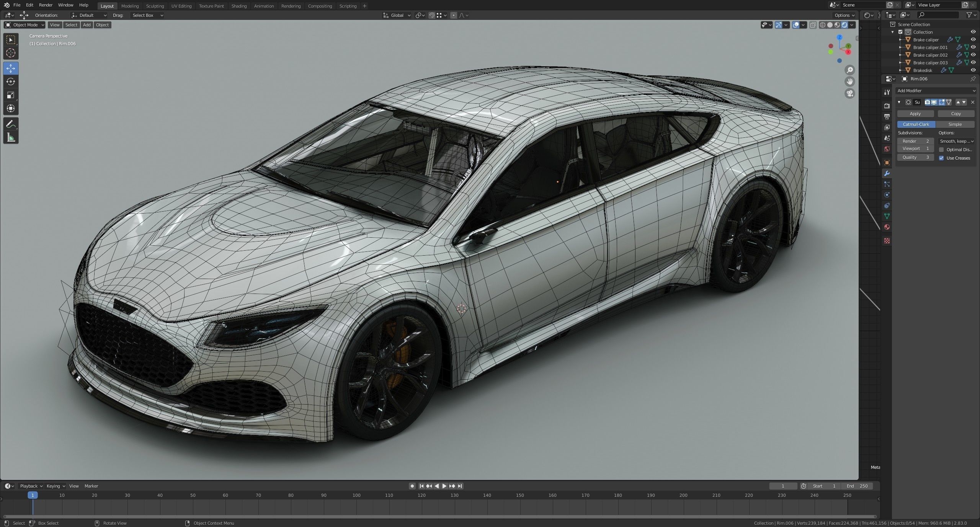Open the Drag Select Box dropdown
The image size is (980, 527).
click(x=147, y=15)
